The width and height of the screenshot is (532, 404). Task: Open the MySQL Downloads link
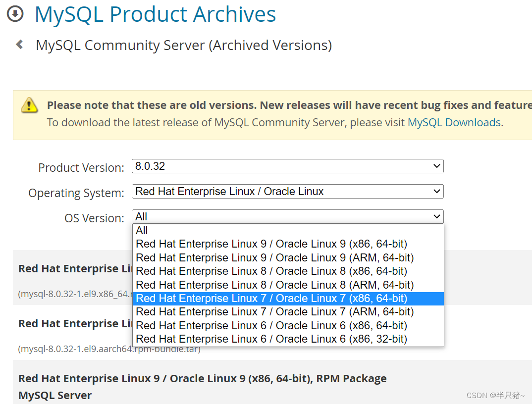(454, 122)
